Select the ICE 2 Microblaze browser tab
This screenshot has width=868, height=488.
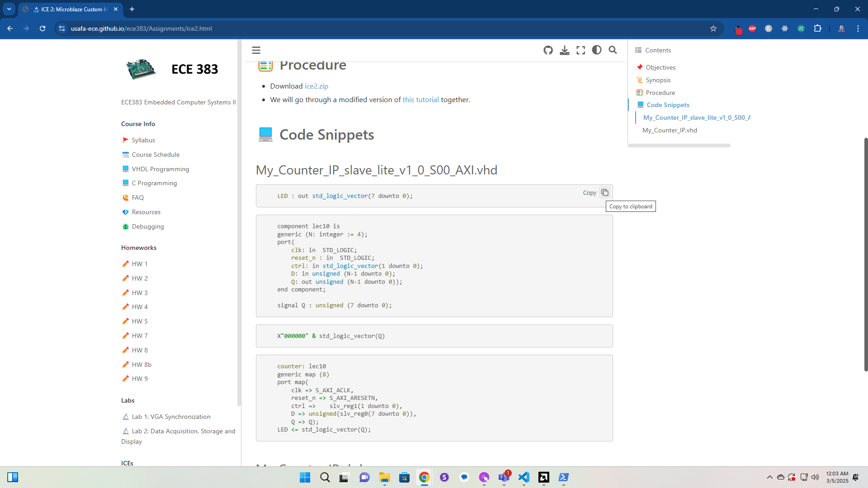coord(68,9)
